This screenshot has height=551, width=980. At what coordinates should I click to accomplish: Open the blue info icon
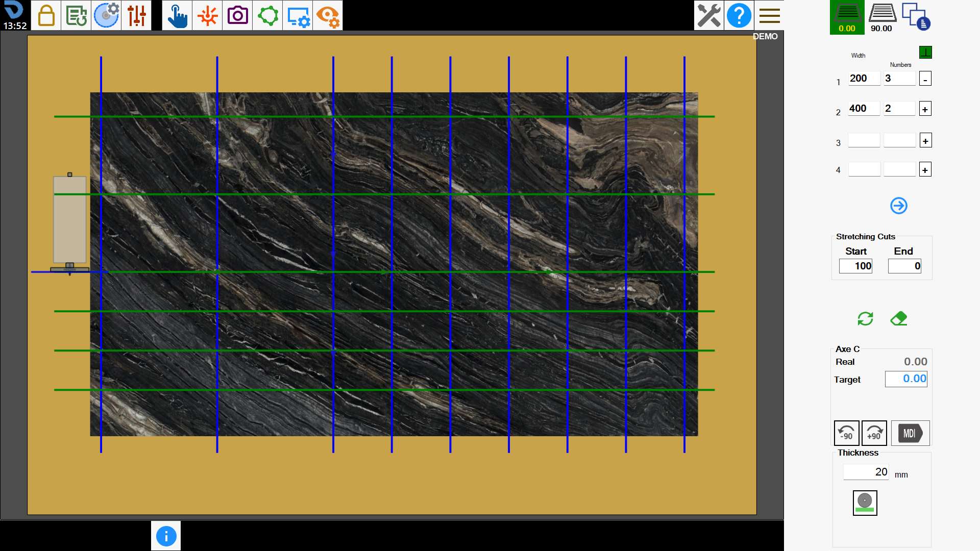click(166, 536)
